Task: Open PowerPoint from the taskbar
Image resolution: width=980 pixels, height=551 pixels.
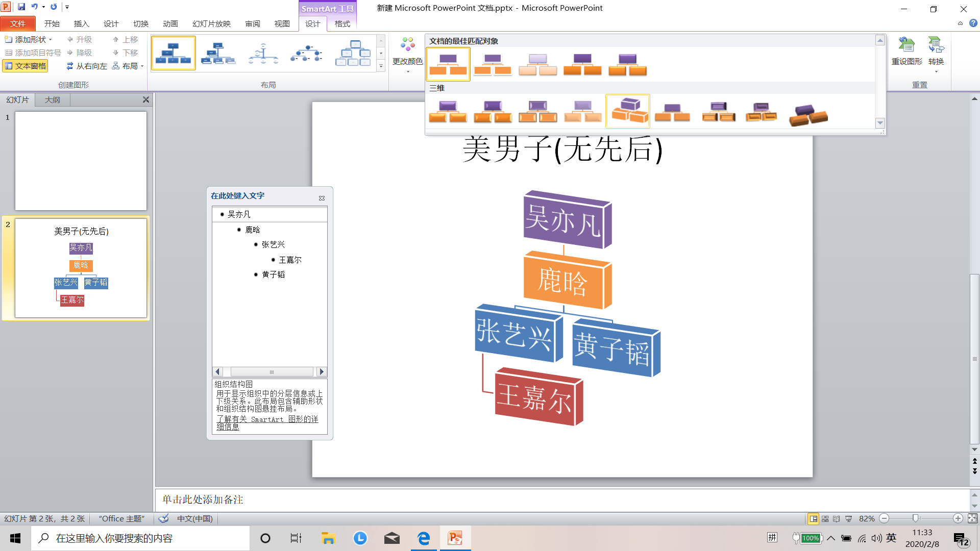Action: coord(455,538)
